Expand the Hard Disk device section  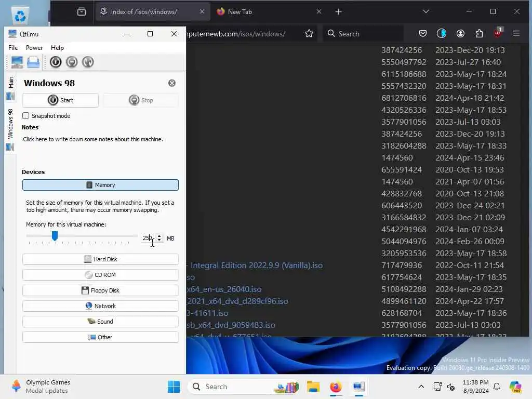(100, 259)
